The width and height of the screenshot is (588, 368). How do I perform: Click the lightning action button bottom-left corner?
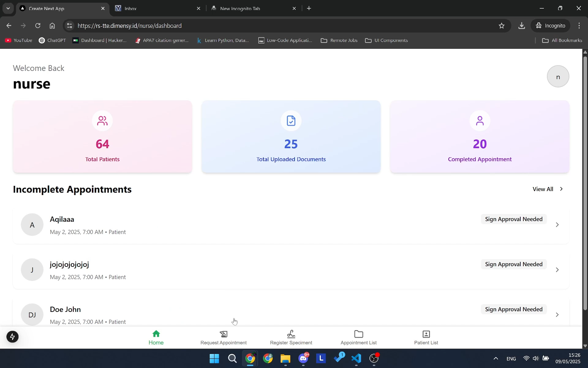13,336
